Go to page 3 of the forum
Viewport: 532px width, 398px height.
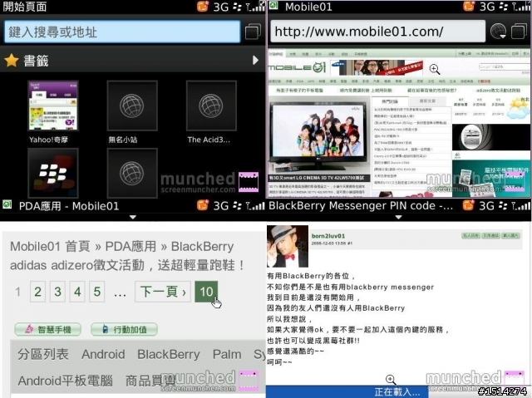[x=57, y=292]
